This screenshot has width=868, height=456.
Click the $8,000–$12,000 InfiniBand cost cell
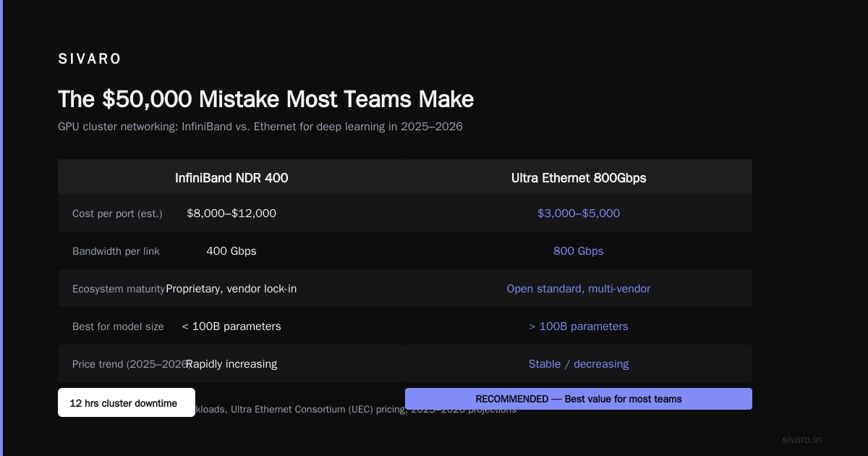[x=231, y=214]
